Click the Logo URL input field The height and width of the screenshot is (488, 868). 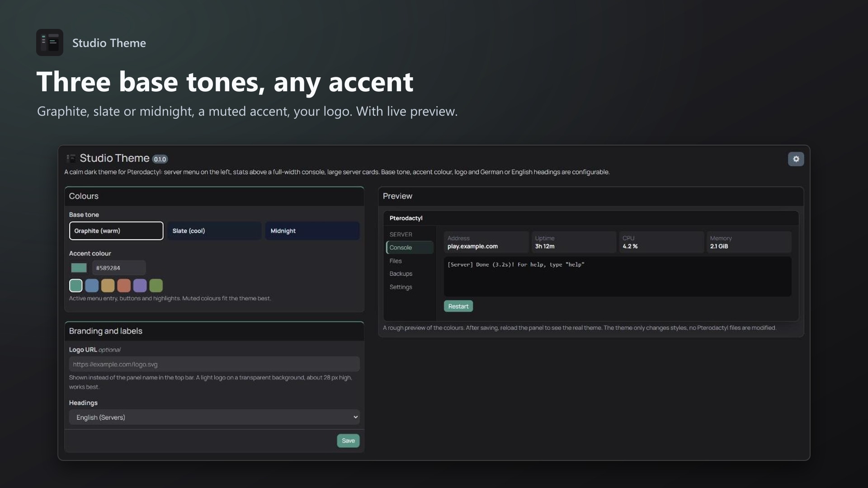(x=214, y=364)
